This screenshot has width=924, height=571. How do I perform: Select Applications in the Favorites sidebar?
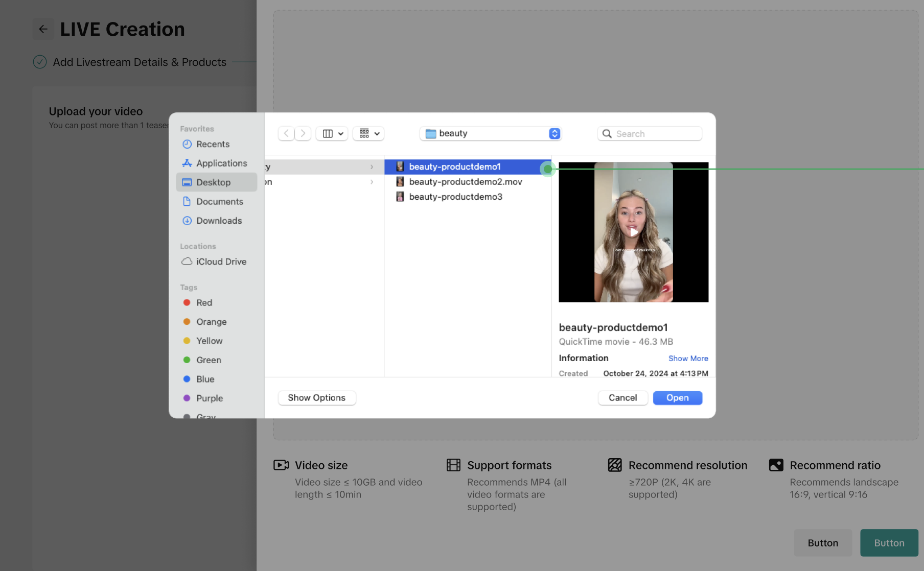coord(221,163)
